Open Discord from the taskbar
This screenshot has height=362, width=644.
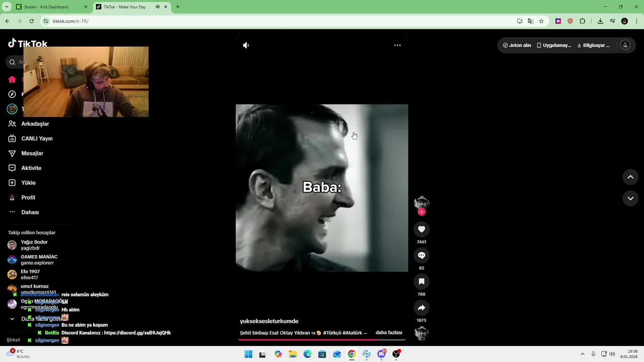pyautogui.click(x=381, y=354)
